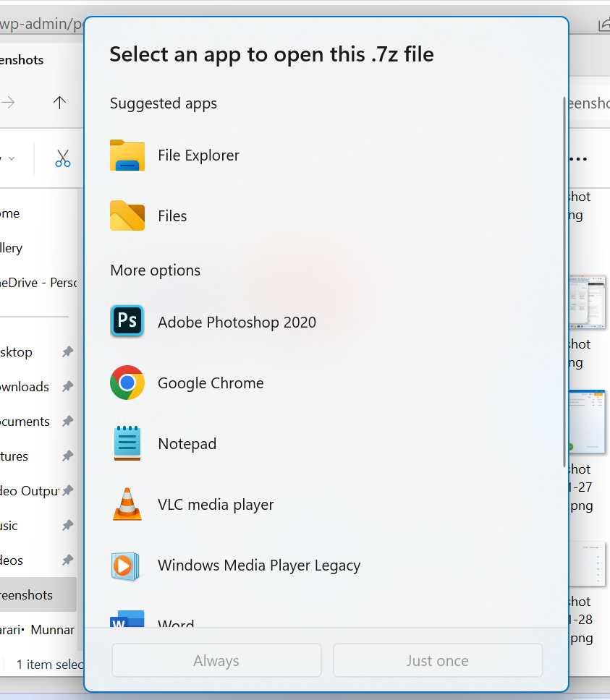The height and width of the screenshot is (700, 610).
Task: Choose Notepad label
Action: pyautogui.click(x=187, y=444)
